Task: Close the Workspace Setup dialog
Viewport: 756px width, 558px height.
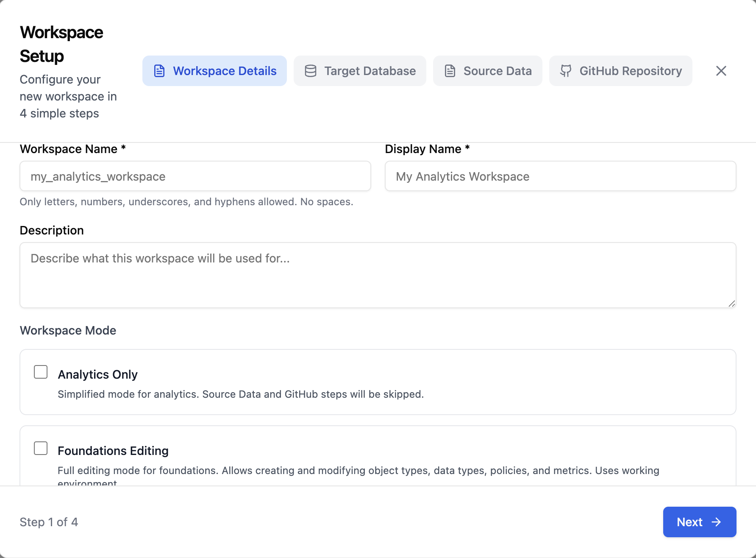Action: pyautogui.click(x=721, y=71)
